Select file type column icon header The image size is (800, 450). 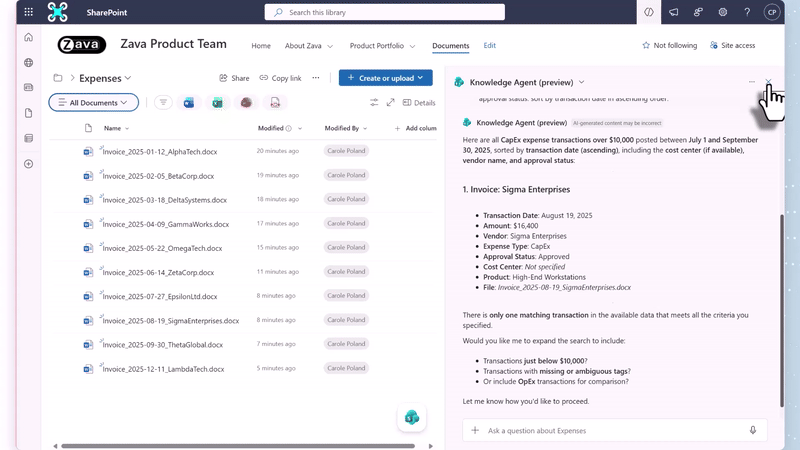coord(88,128)
